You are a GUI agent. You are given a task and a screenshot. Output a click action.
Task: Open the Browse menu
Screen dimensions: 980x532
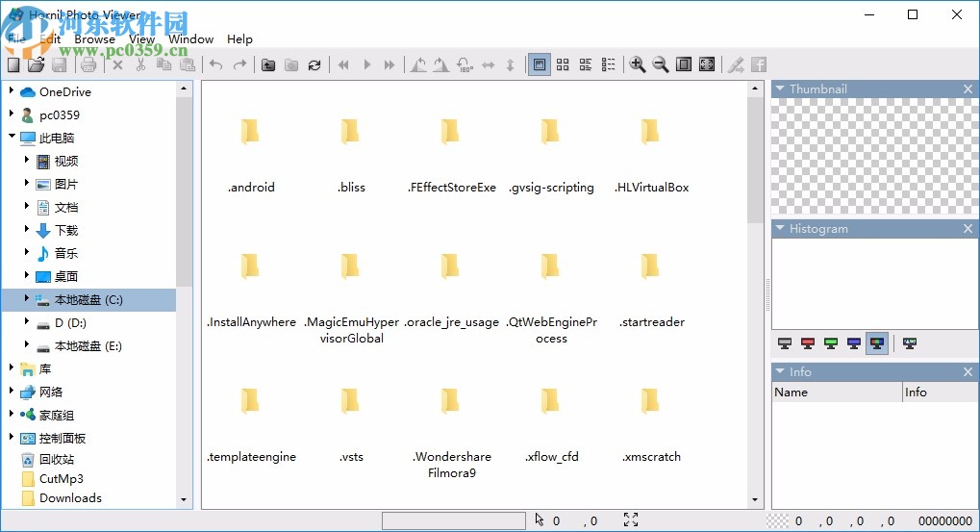tap(95, 38)
